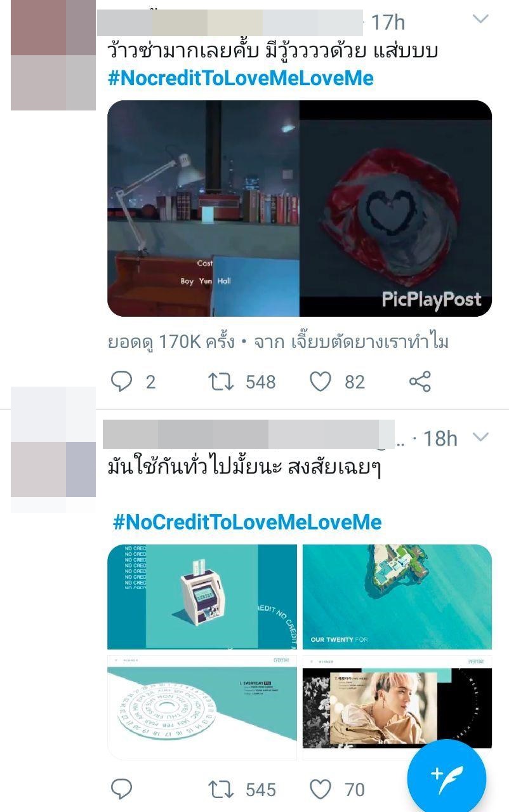Expand options chevron on the 17h tweet
The width and height of the screenshot is (509, 812).
point(481,19)
